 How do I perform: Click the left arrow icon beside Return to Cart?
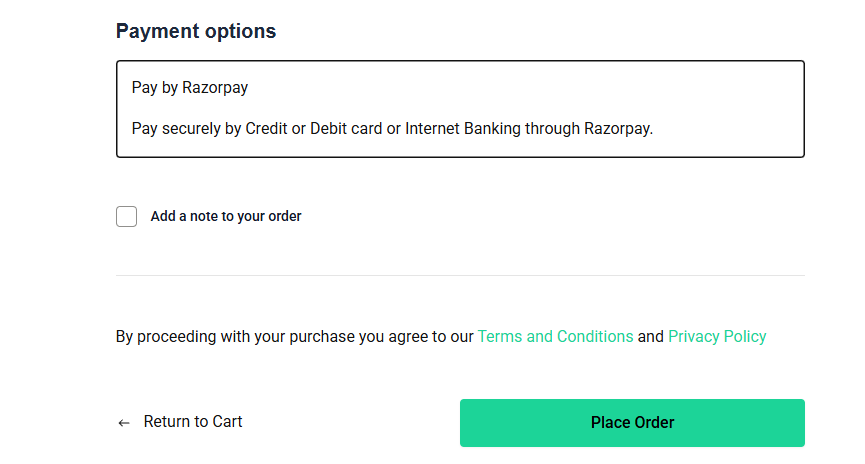[x=124, y=423]
